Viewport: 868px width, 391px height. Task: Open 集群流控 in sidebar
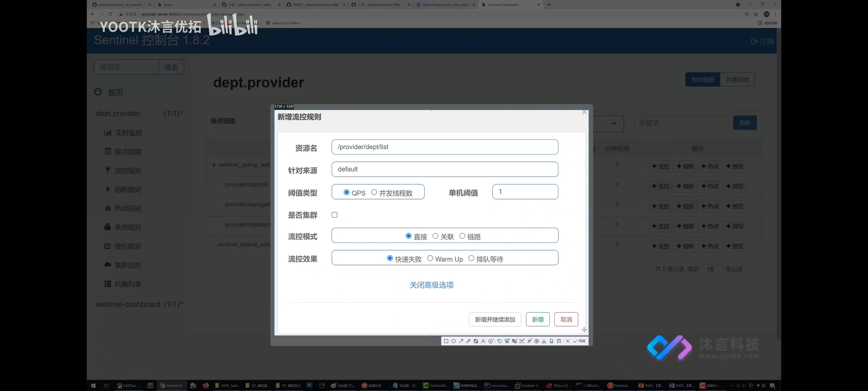pyautogui.click(x=123, y=265)
